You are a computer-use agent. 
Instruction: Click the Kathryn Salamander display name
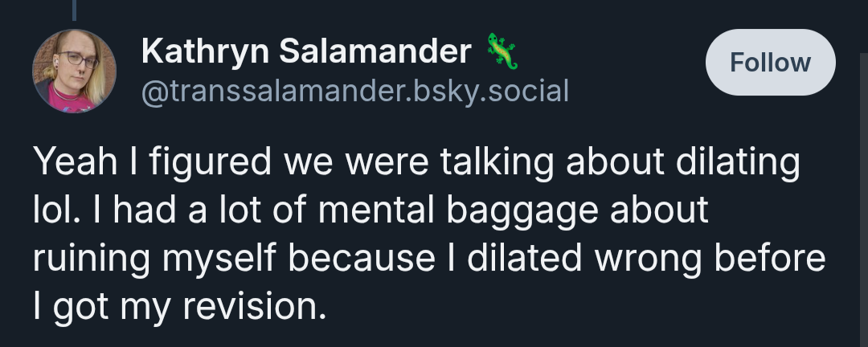(x=306, y=51)
